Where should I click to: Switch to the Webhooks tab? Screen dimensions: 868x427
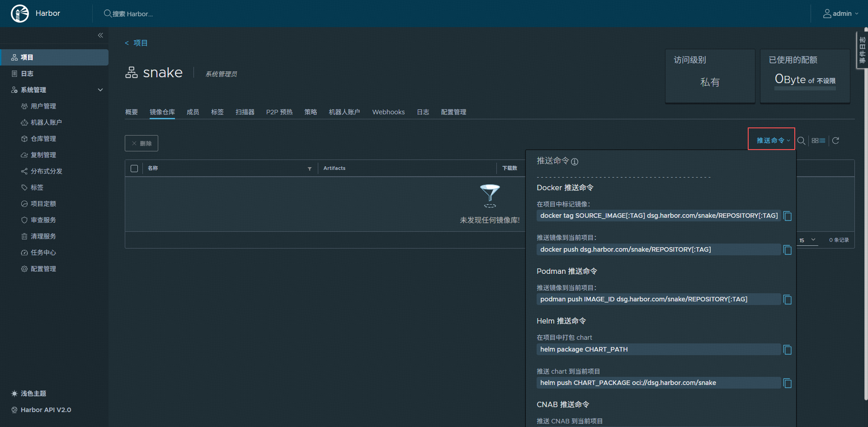[x=388, y=112]
